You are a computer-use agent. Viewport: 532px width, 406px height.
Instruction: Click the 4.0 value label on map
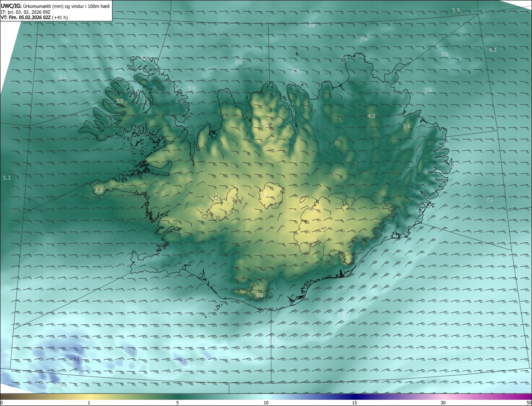[372, 116]
